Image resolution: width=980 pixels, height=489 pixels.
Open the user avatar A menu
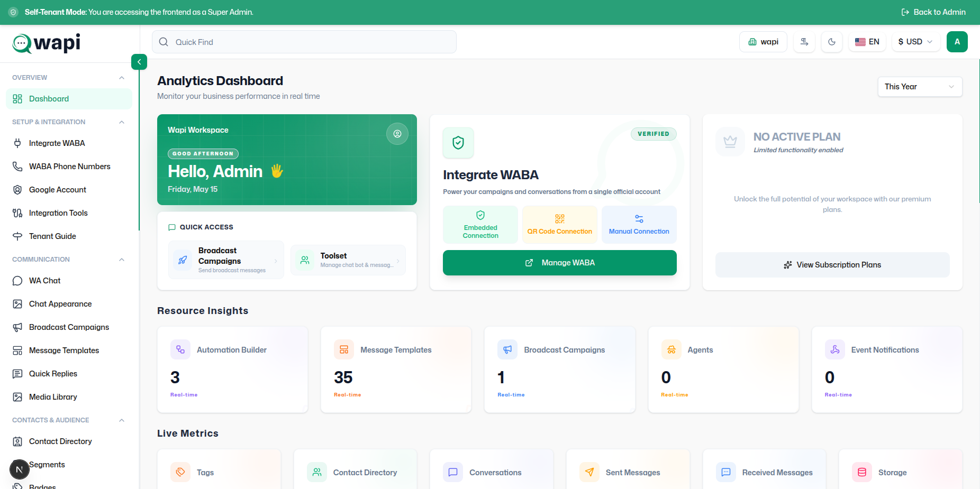tap(957, 42)
